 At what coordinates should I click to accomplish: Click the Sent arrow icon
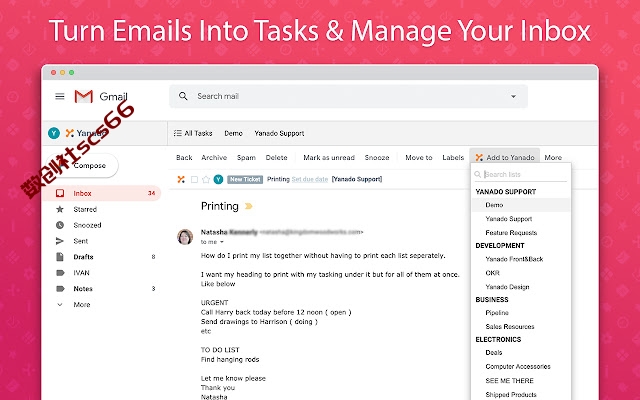60,241
